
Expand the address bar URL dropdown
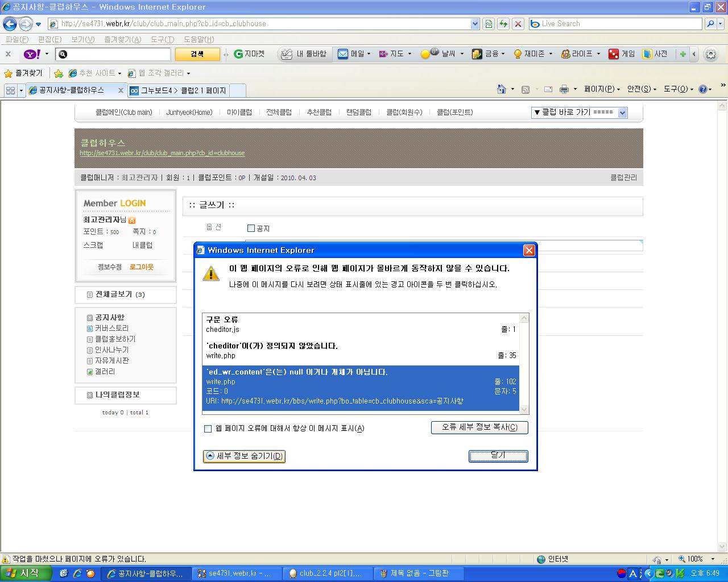pyautogui.click(x=475, y=24)
